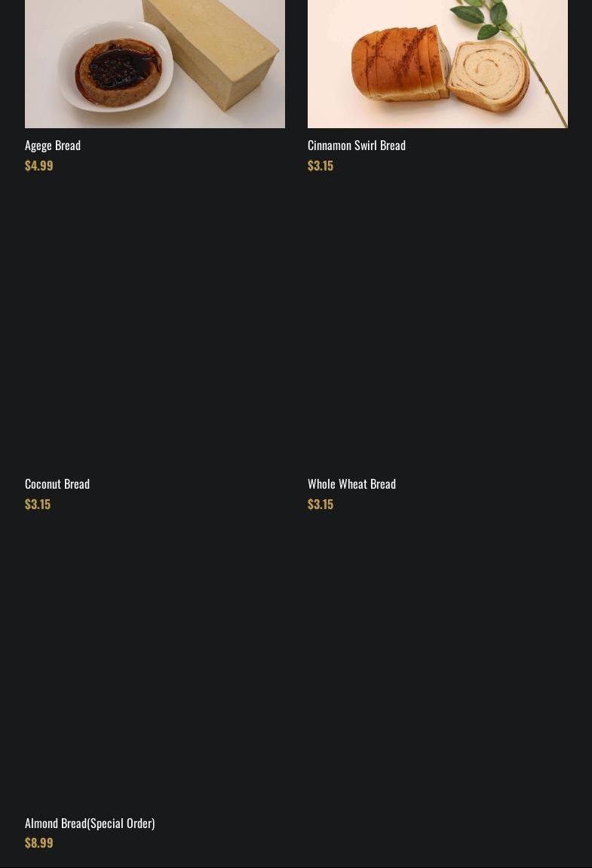The image size is (592, 868).
Task: Open the Cinnamon Swirl Bread product page
Action: [x=356, y=145]
